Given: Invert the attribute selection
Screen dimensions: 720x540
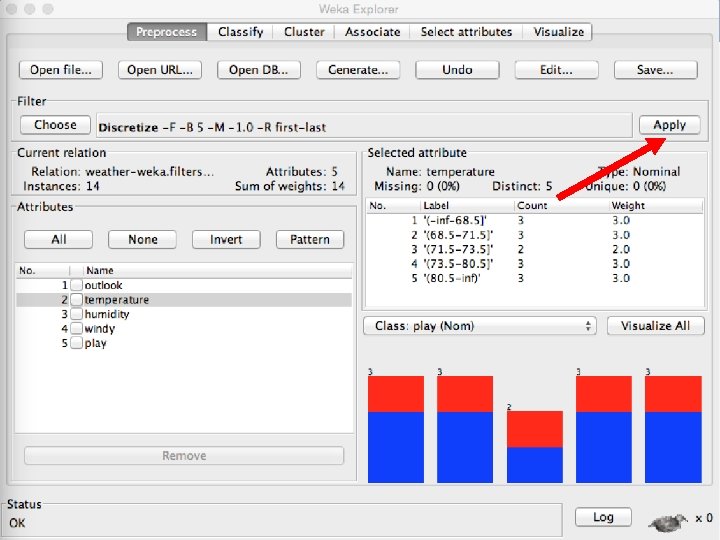Looking at the screenshot, I should click(x=226, y=240).
